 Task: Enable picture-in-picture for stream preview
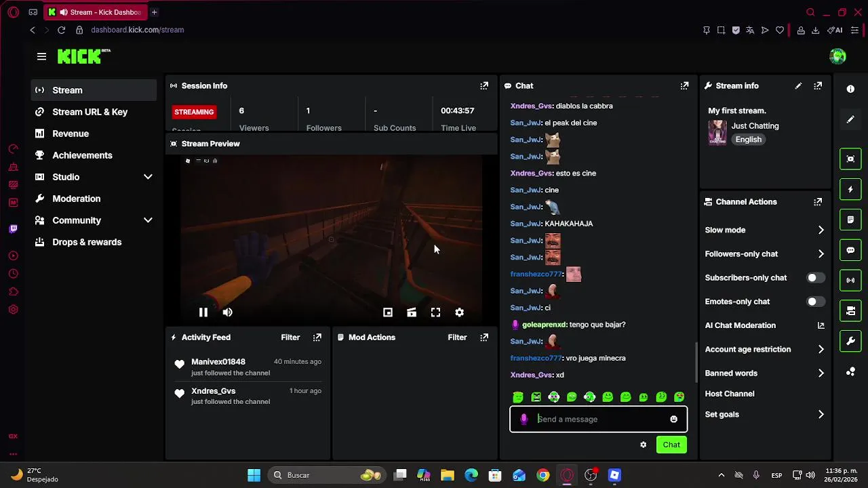click(387, 312)
